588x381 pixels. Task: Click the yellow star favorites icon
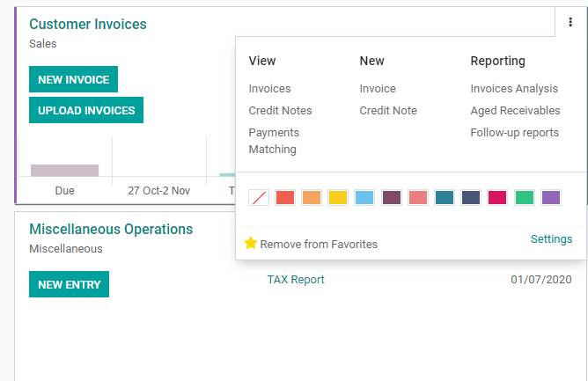pos(251,243)
